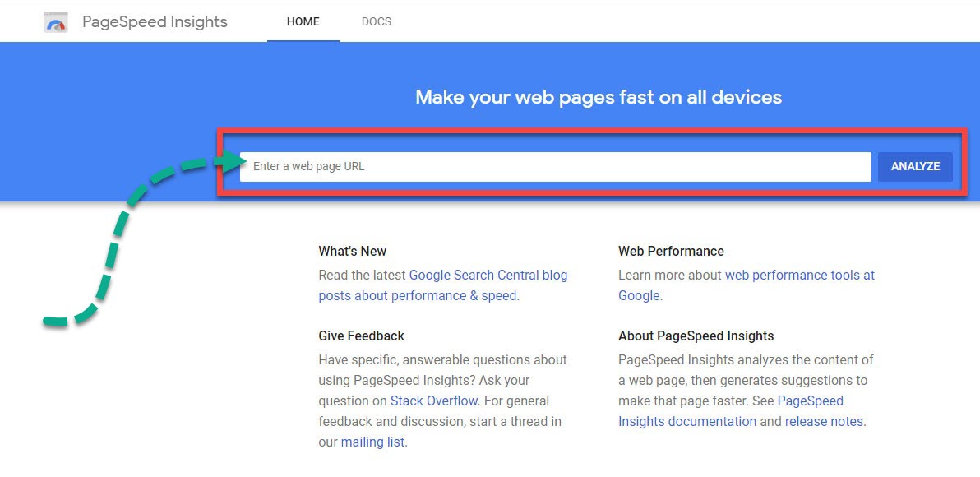This screenshot has width=980, height=477.
Task: Click the 'Give Feedback' heading
Action: click(x=361, y=336)
